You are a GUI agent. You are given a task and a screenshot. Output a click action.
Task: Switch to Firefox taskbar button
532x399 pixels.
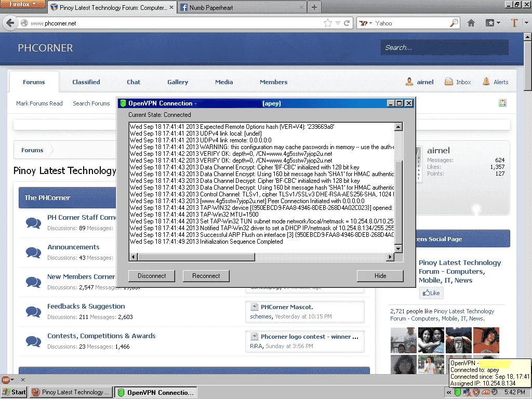71,392
